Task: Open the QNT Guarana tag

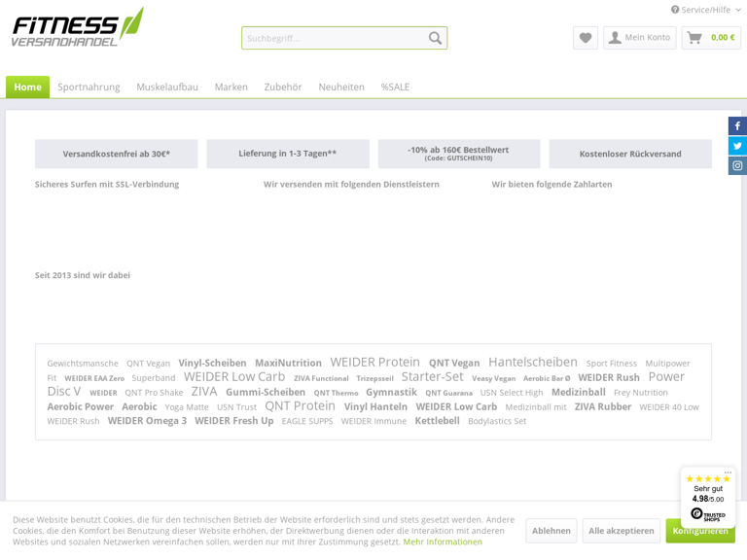Action: click(448, 394)
